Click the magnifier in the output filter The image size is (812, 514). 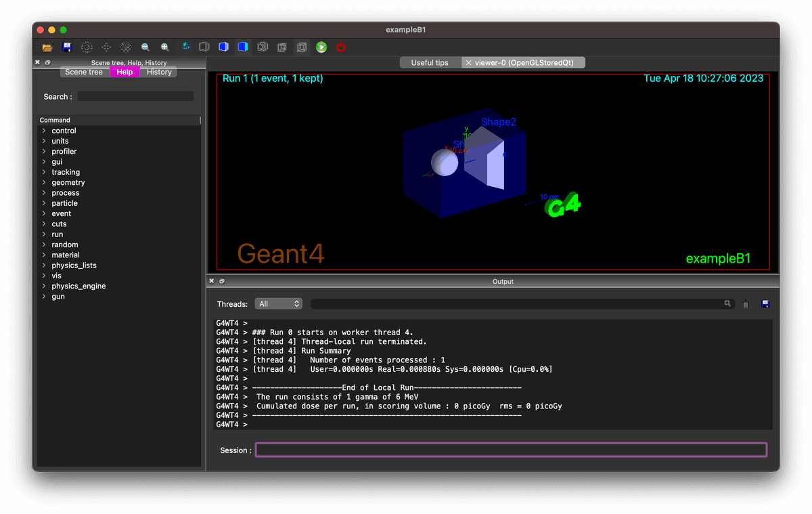(x=728, y=304)
